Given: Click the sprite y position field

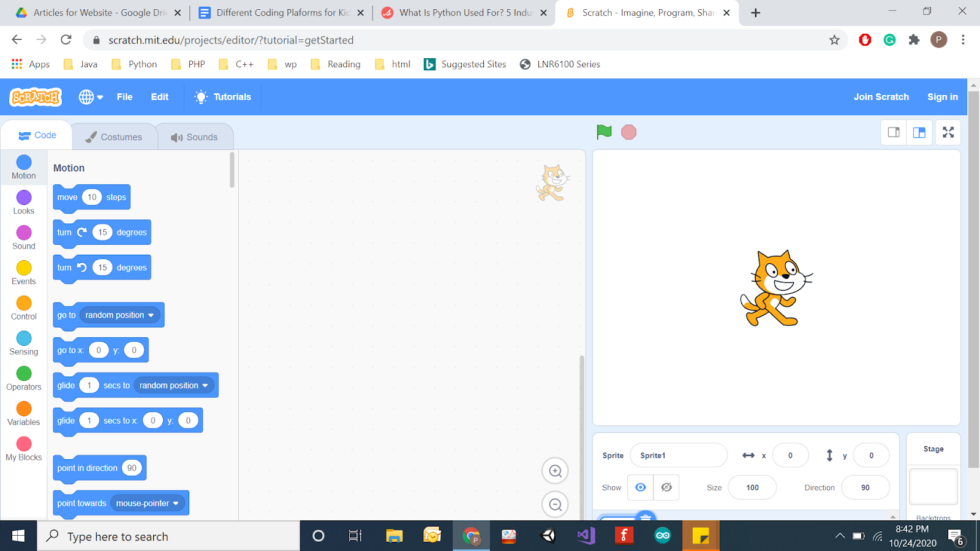Looking at the screenshot, I should 871,455.
